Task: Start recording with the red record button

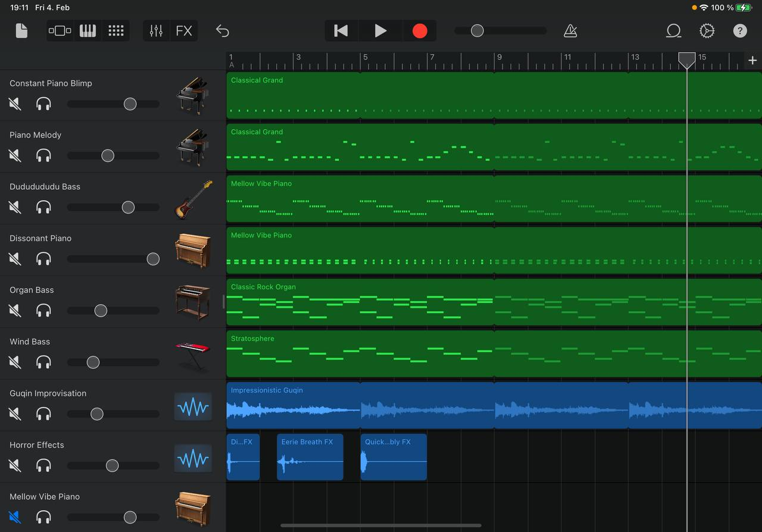Action: pos(420,30)
